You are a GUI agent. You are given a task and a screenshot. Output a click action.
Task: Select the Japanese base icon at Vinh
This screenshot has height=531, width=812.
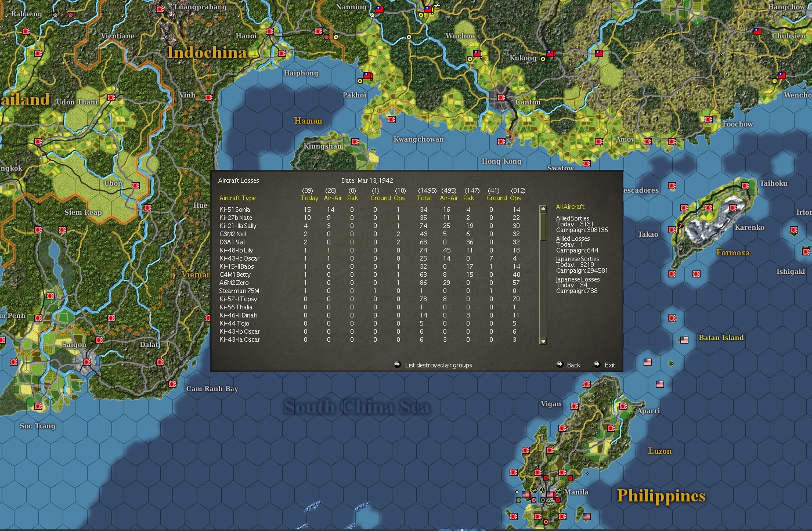click(209, 97)
